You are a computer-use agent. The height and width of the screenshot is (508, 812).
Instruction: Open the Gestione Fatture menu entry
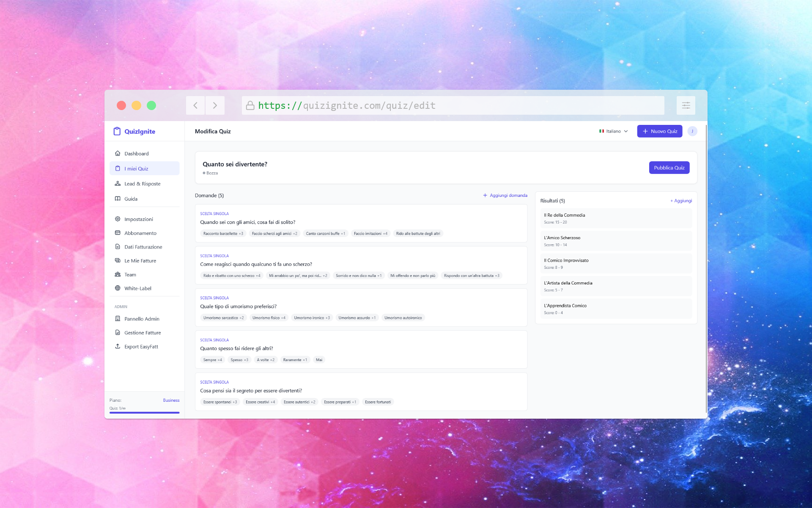point(143,332)
